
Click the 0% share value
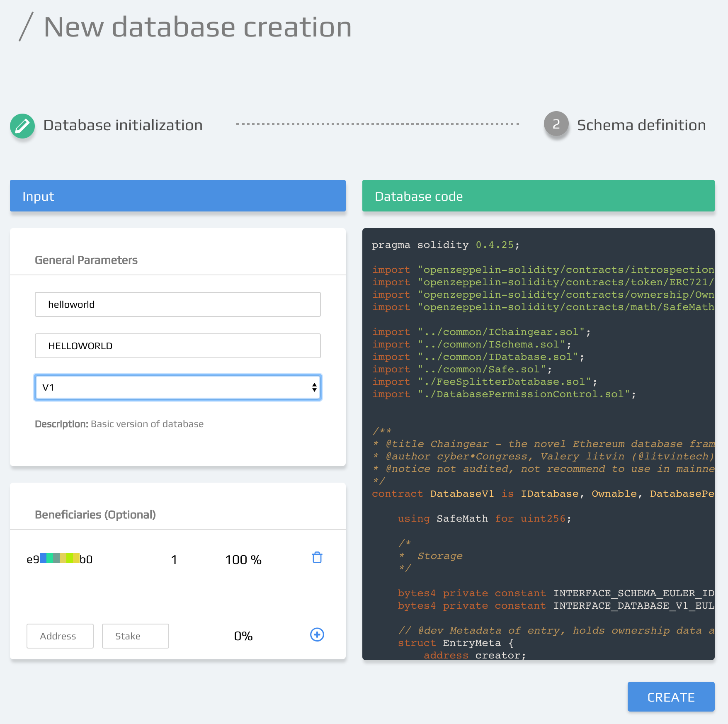pos(243,636)
